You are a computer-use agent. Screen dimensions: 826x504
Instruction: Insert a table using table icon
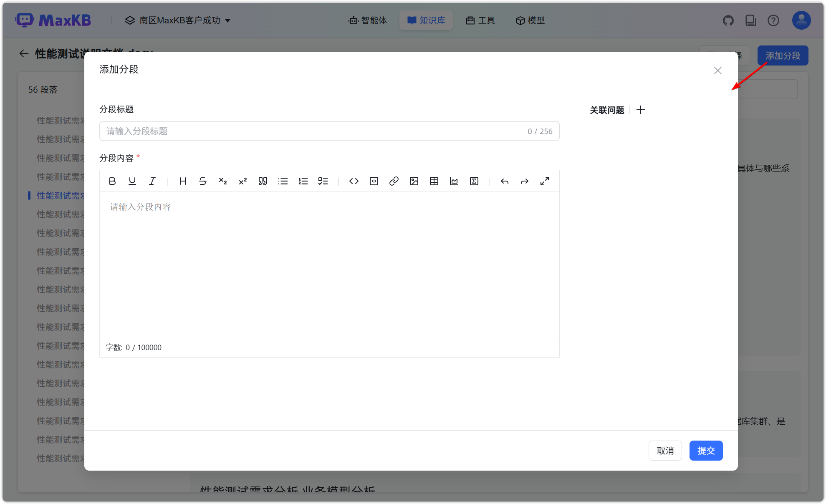pos(434,181)
